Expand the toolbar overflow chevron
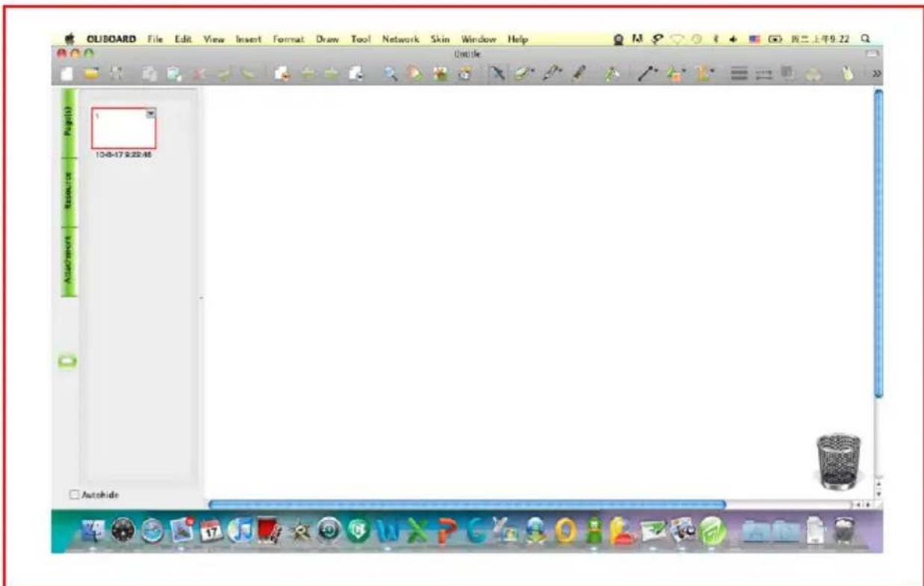The height and width of the screenshot is (586, 924). [877, 75]
